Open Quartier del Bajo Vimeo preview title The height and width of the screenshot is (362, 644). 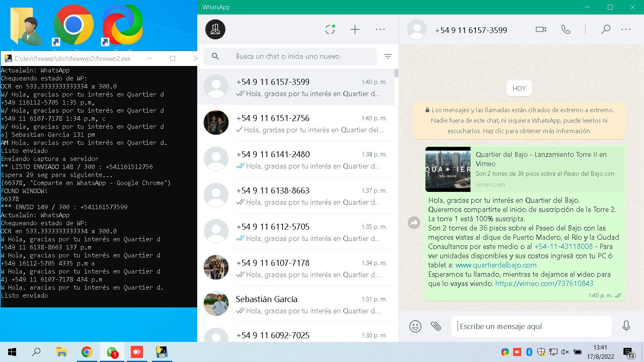[541, 159]
